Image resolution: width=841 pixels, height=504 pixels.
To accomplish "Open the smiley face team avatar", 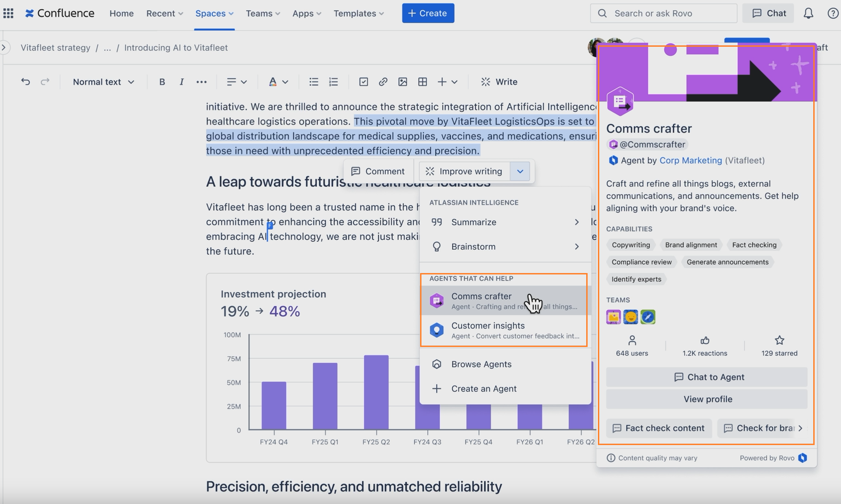I will coord(631,317).
